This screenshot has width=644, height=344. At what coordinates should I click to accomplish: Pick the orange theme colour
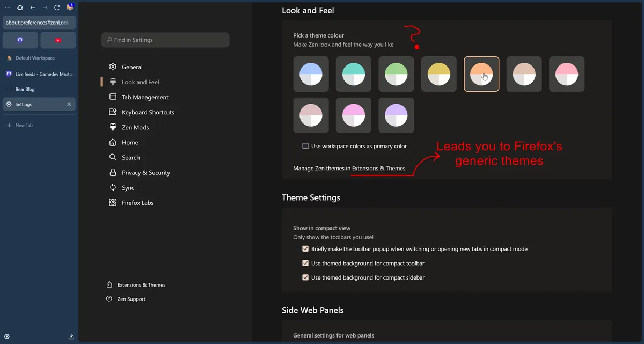[x=481, y=74]
